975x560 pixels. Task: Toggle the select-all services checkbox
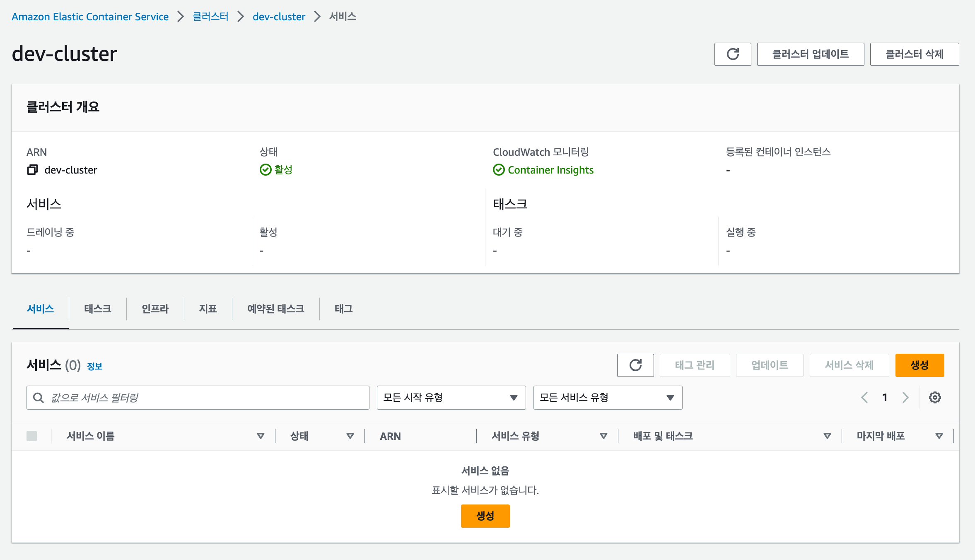click(32, 436)
